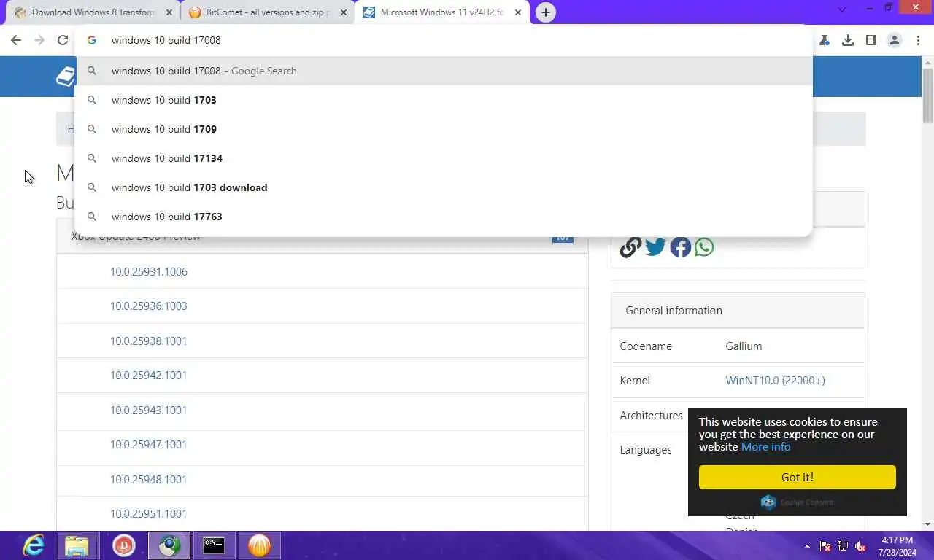The image size is (934, 560).
Task: Choose the 'windows 10 build 1709' suggestion
Action: (x=444, y=129)
